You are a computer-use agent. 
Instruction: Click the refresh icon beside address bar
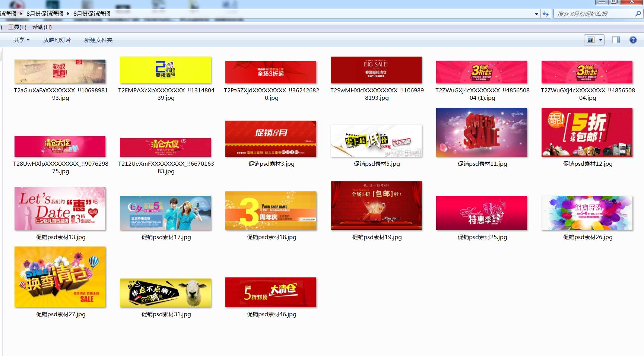[x=546, y=14]
